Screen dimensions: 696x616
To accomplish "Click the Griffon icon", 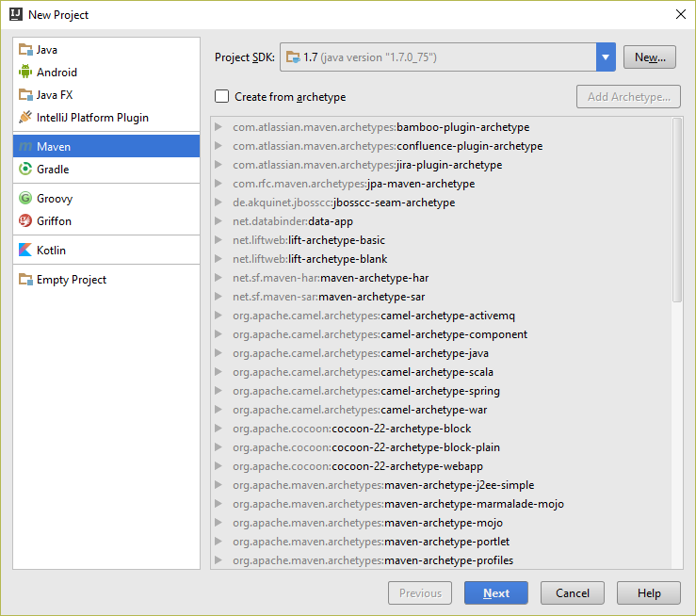I will [x=25, y=220].
